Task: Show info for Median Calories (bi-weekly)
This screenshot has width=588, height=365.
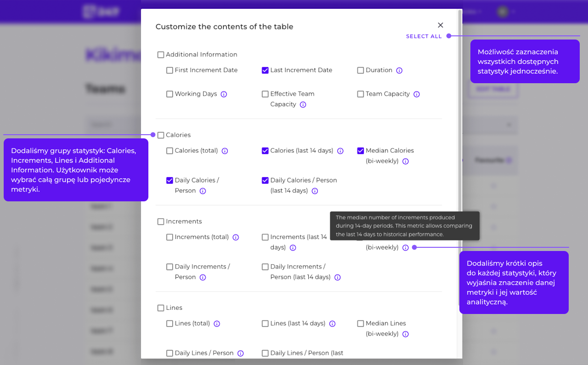Action: 406,161
